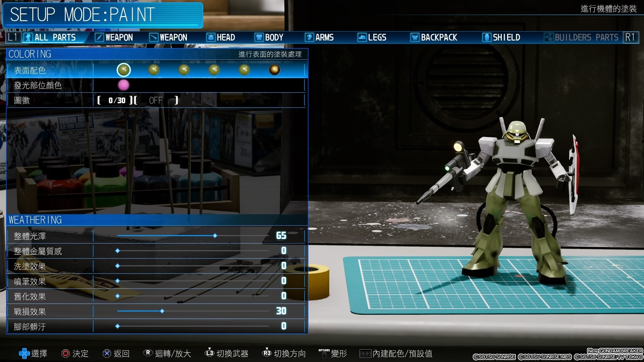
Task: Select the sixth gold surface color swatch
Action: (274, 70)
